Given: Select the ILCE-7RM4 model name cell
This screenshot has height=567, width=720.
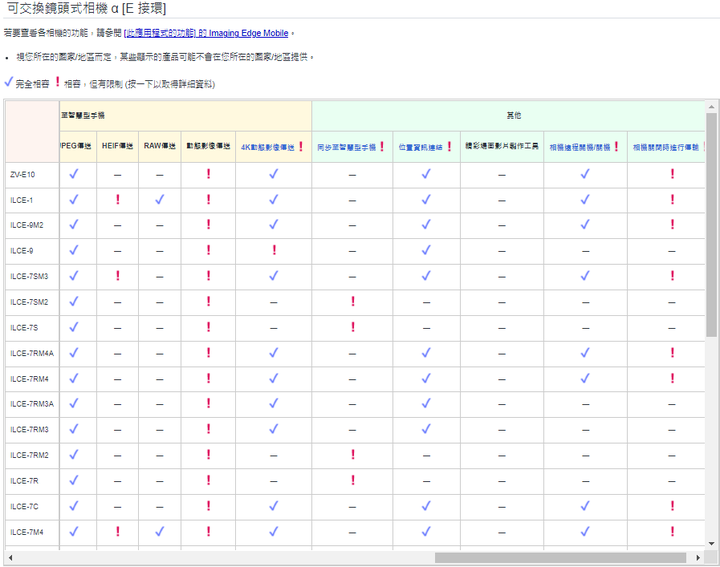Looking at the screenshot, I should coord(32,379).
